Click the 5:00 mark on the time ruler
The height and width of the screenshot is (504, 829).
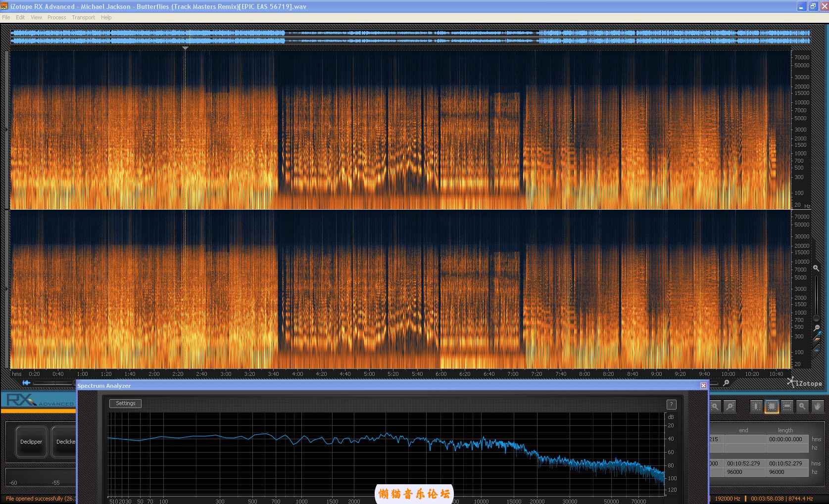(369, 374)
